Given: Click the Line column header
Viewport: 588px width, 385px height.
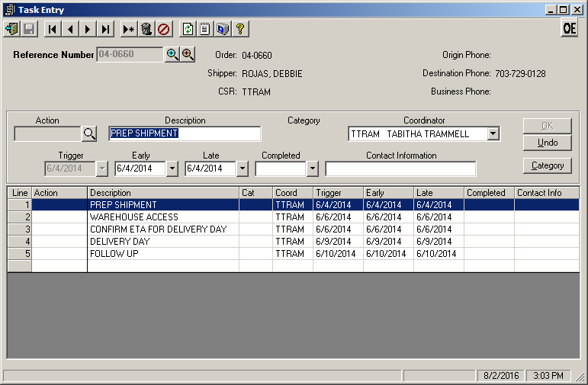Looking at the screenshot, I should coord(20,193).
